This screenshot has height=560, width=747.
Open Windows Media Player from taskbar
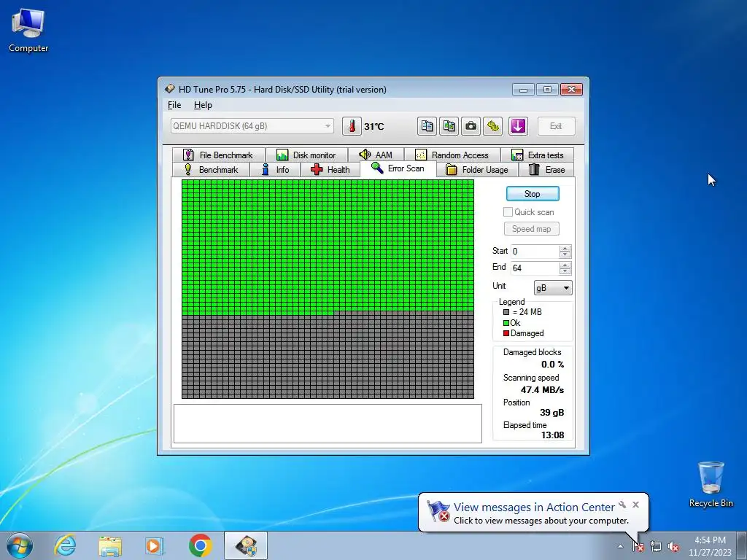tap(155, 545)
